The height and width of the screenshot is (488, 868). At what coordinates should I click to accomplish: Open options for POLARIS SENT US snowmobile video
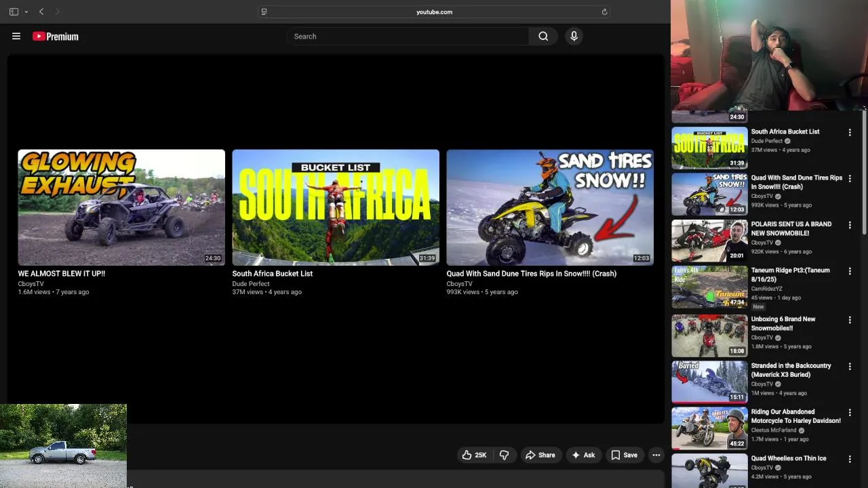coord(850,225)
